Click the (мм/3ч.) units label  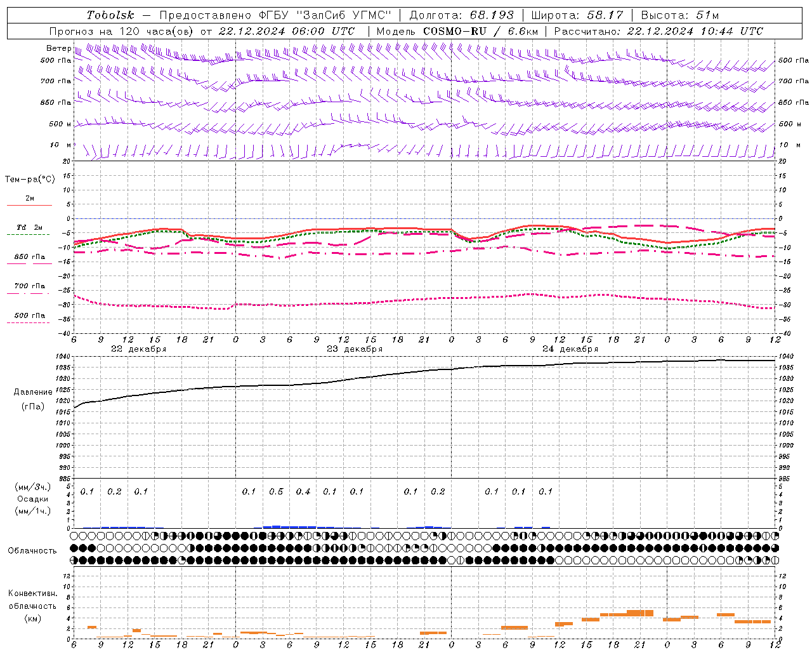pos(33,487)
